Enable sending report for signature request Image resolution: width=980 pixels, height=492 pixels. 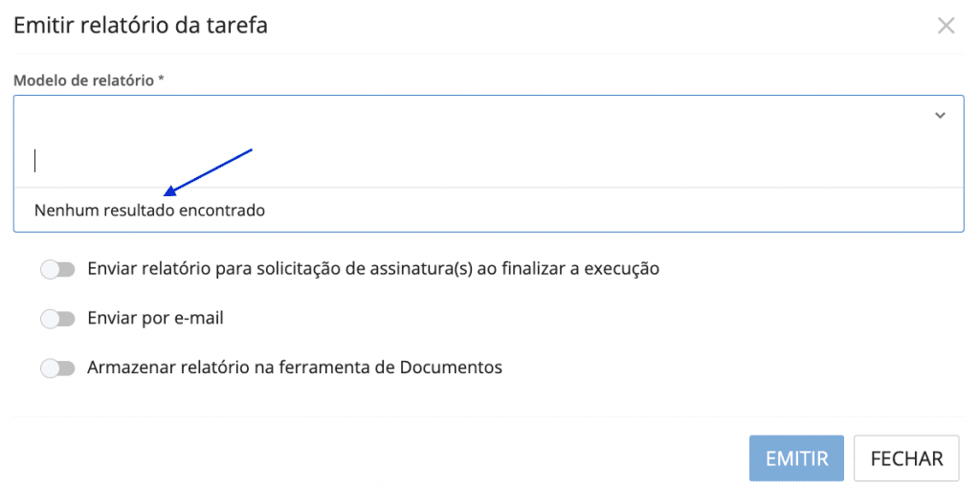[57, 270]
